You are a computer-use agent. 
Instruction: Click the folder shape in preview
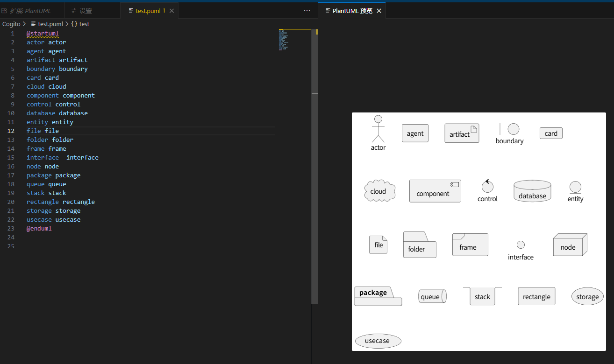pyautogui.click(x=420, y=245)
